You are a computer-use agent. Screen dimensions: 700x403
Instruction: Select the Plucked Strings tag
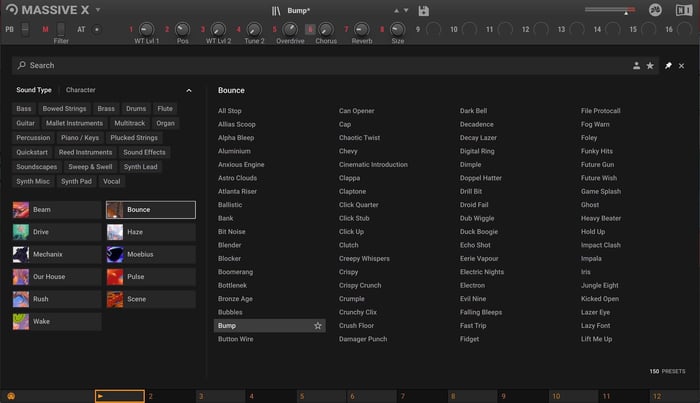point(134,138)
